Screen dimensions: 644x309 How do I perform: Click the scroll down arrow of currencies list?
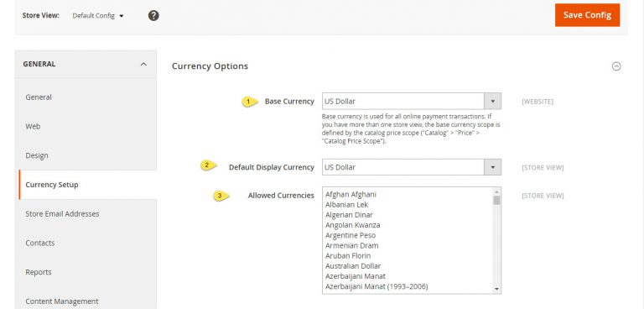coord(496,289)
